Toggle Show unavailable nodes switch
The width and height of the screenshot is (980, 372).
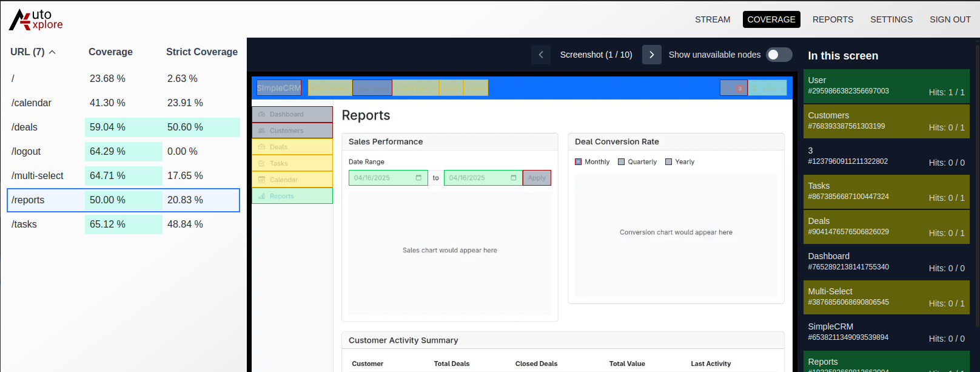(x=779, y=55)
